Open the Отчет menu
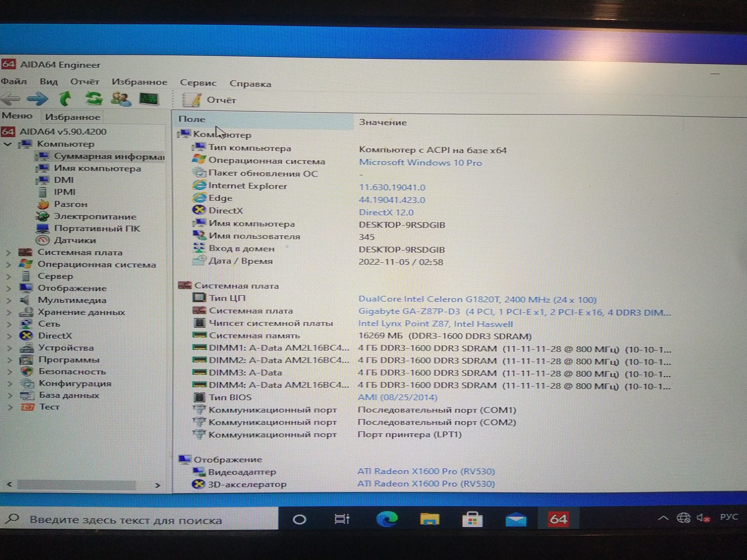This screenshot has height=560, width=747. [x=85, y=82]
